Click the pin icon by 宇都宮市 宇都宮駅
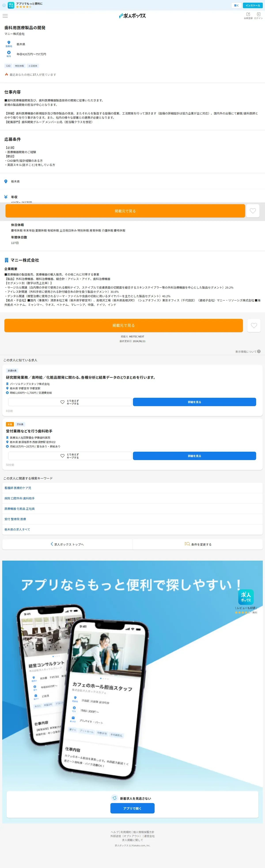 point(7,388)
